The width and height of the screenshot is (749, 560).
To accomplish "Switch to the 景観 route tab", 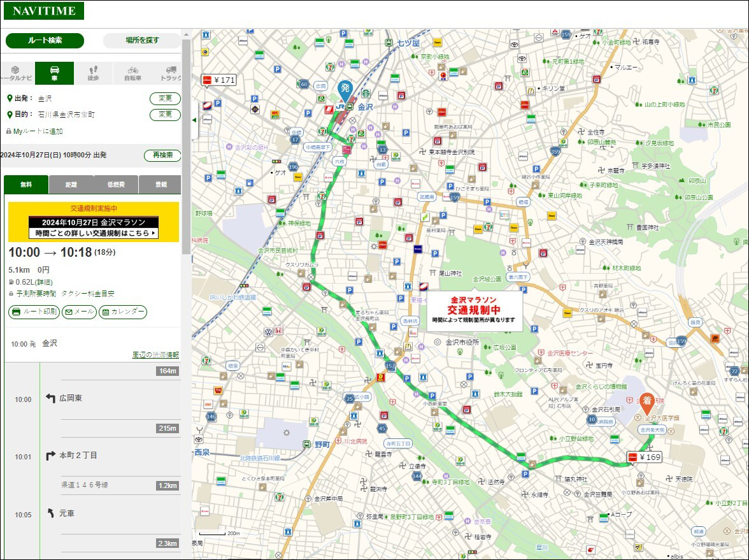I will (x=160, y=185).
